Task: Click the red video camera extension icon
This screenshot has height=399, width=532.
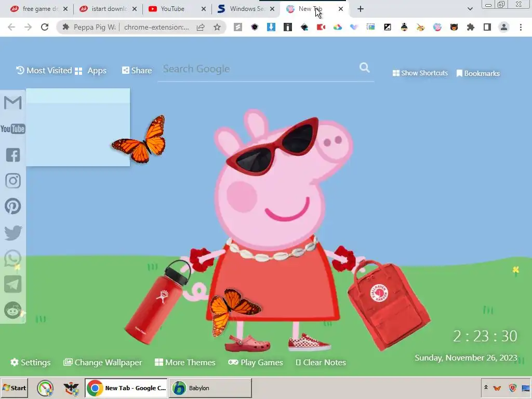Action: 321,27
